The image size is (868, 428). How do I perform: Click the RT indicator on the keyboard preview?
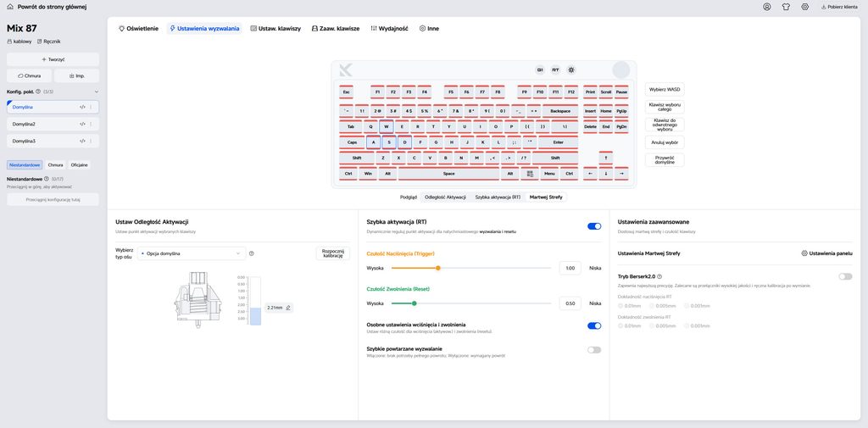click(x=555, y=69)
